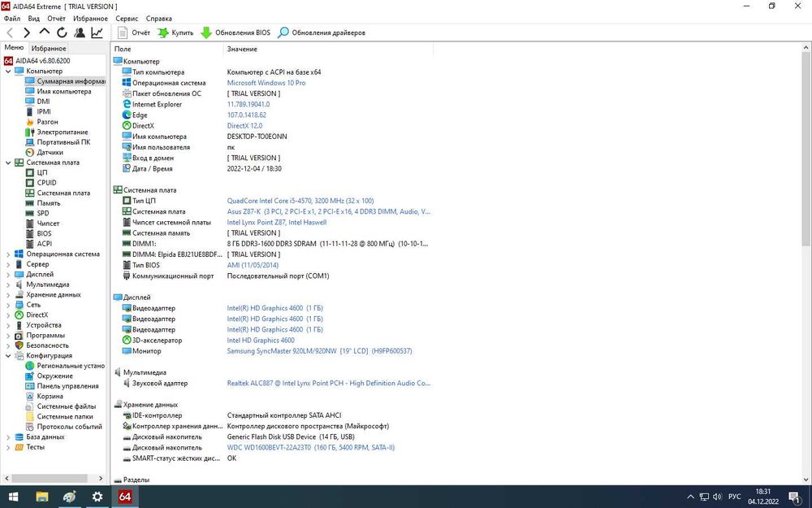Collapse the Компьютер tree node

8,71
